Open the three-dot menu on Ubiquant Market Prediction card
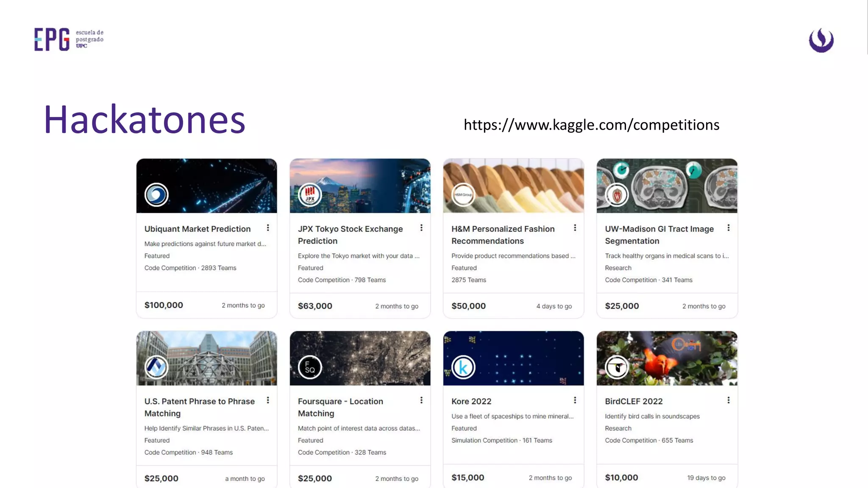This screenshot has height=488, width=868. point(268,228)
